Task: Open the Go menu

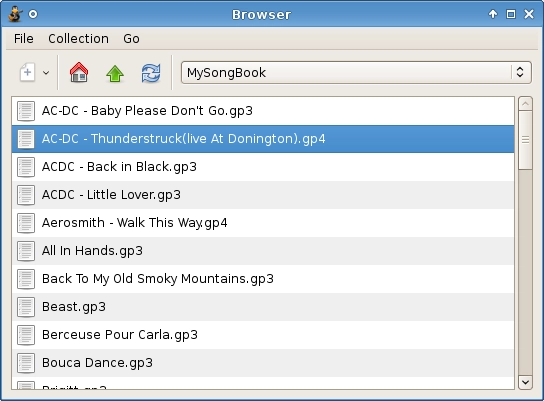Action: point(131,39)
